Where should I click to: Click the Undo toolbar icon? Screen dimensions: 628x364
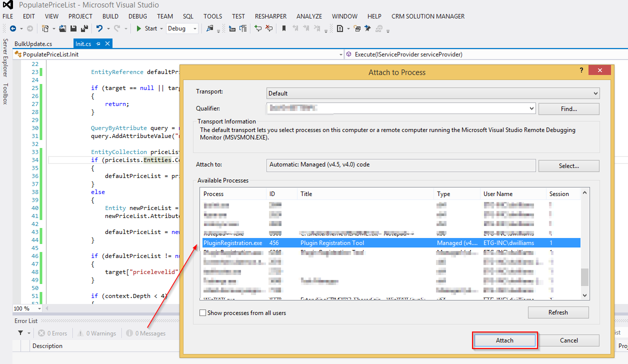[x=100, y=28]
